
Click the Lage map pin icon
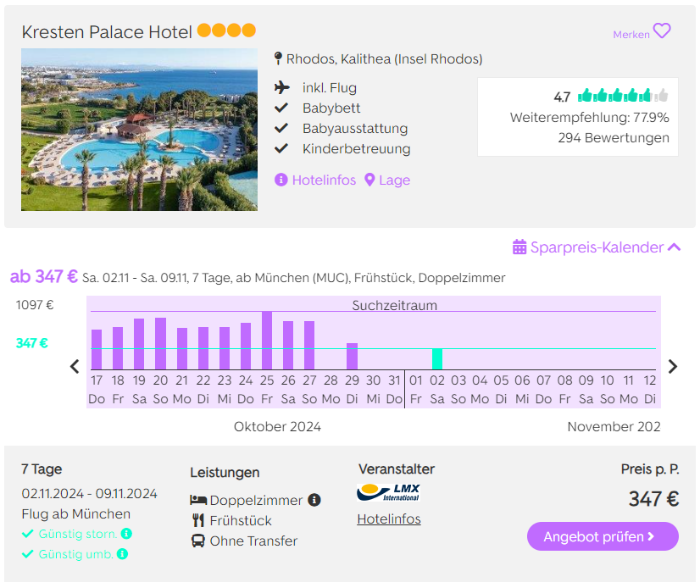point(369,180)
